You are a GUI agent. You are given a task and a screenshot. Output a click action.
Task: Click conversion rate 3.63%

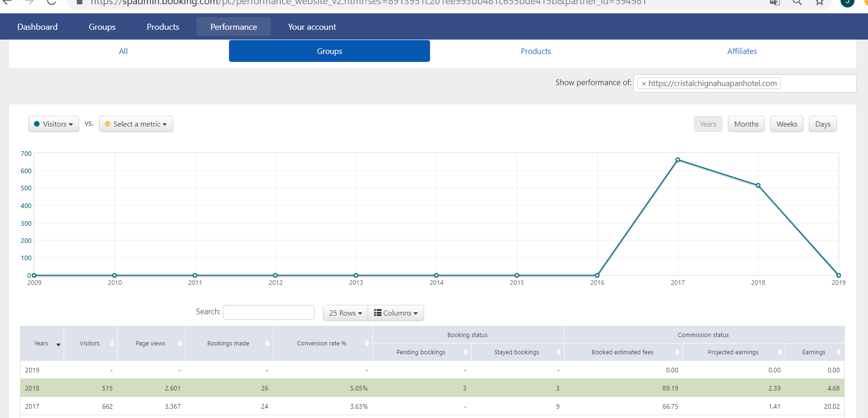pyautogui.click(x=359, y=406)
